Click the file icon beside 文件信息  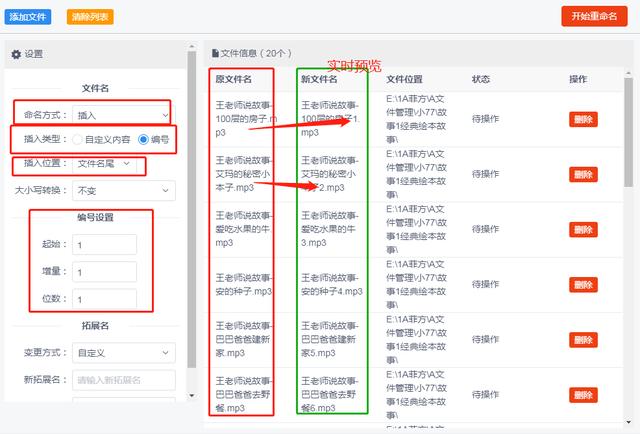point(213,53)
